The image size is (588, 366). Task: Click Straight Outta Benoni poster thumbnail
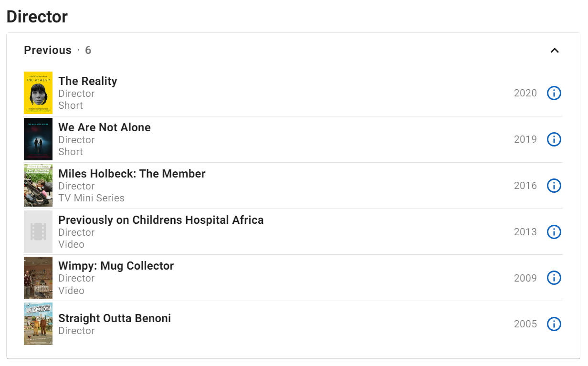click(x=38, y=324)
